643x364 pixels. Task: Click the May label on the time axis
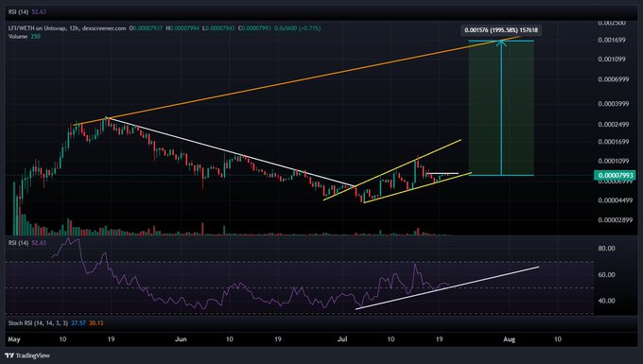(x=14, y=339)
